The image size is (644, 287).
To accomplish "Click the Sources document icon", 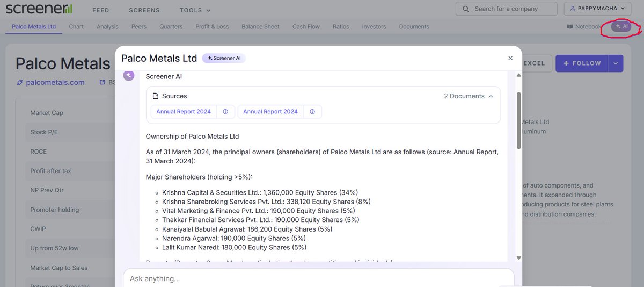I will (x=156, y=96).
